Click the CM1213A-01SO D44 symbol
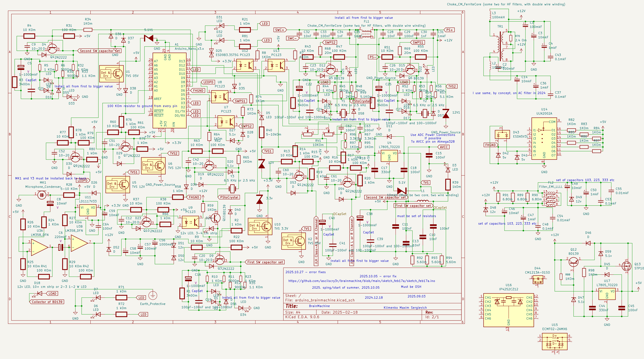This screenshot has width=644, height=359. (538, 280)
